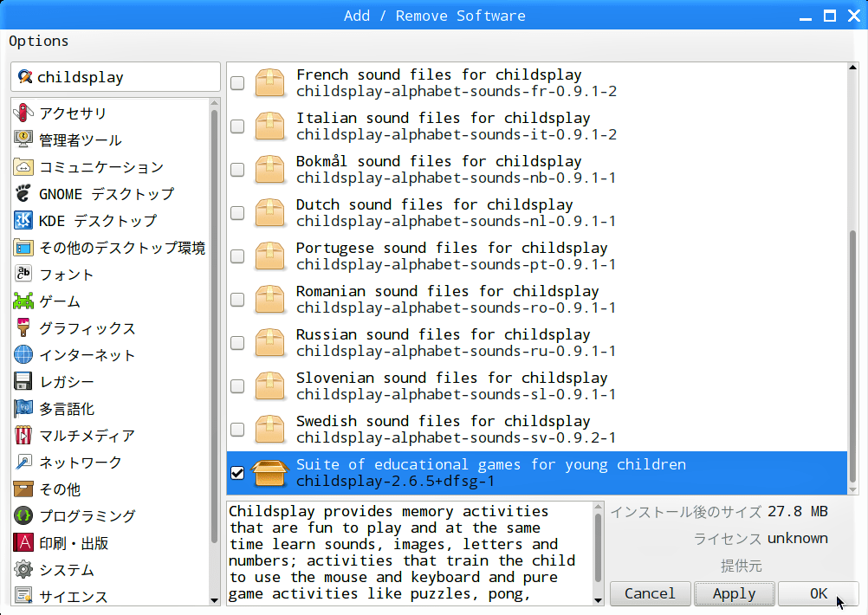868x615 pixels.
Task: Click the category list scrollbar thumb
Action: (215, 326)
